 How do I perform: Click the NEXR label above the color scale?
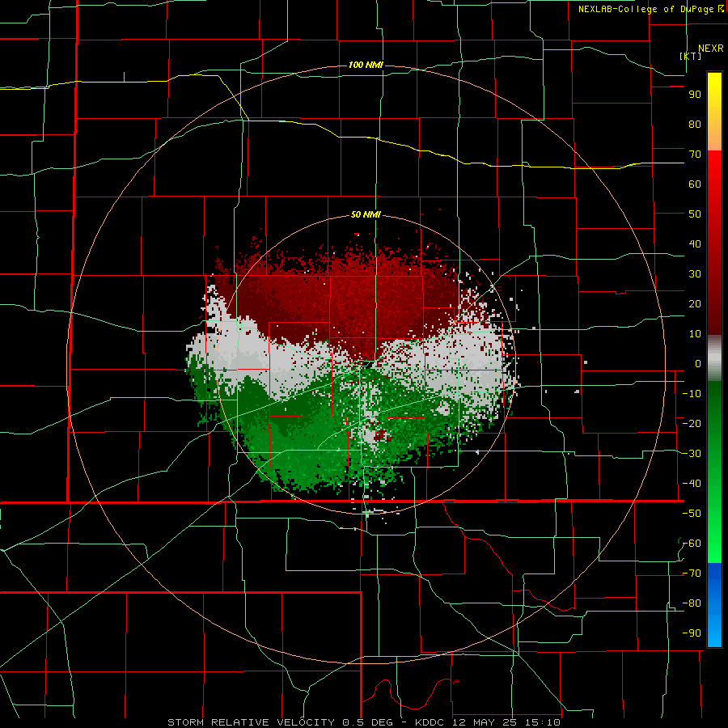[710, 49]
